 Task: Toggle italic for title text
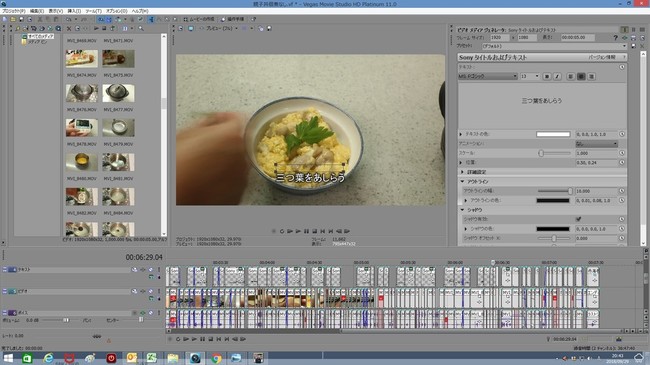(557, 76)
